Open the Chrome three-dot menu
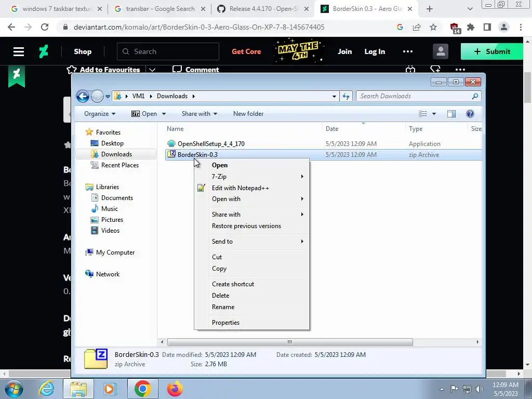This screenshot has height=399, width=532. (521, 27)
